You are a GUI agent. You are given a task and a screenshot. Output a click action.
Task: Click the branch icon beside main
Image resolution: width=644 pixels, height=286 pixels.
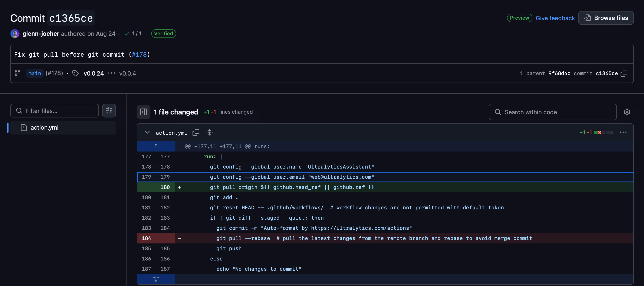coord(17,73)
